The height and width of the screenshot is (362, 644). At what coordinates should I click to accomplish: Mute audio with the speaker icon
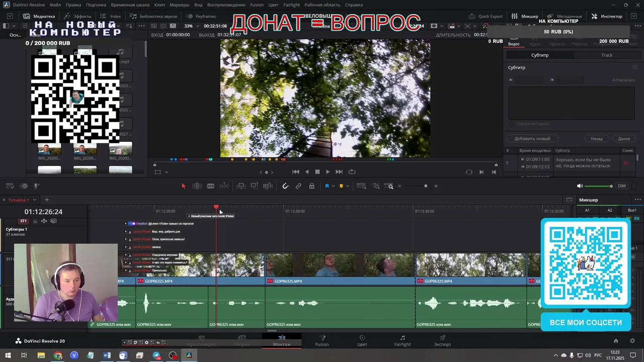pyautogui.click(x=580, y=186)
